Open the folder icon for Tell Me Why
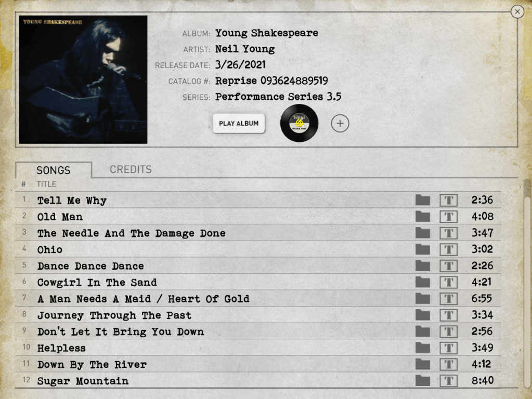The height and width of the screenshot is (399, 532). point(422,200)
